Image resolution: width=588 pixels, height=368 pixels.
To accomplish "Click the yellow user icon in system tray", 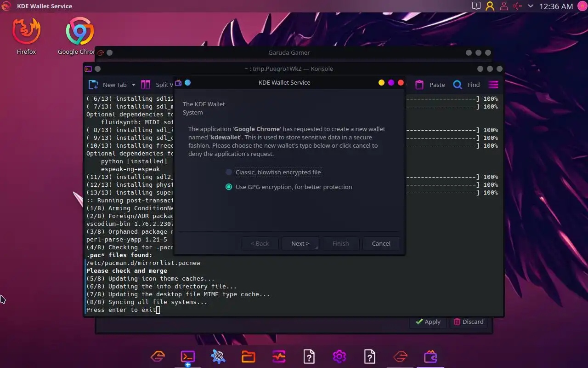I will [490, 6].
